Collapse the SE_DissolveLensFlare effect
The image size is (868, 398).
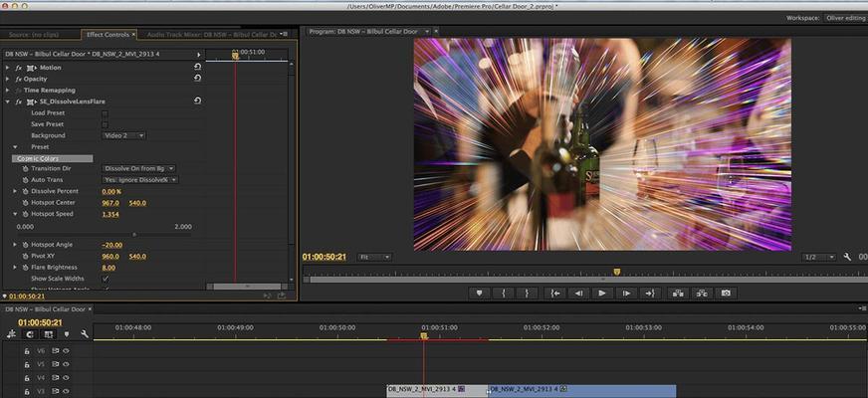tap(7, 101)
